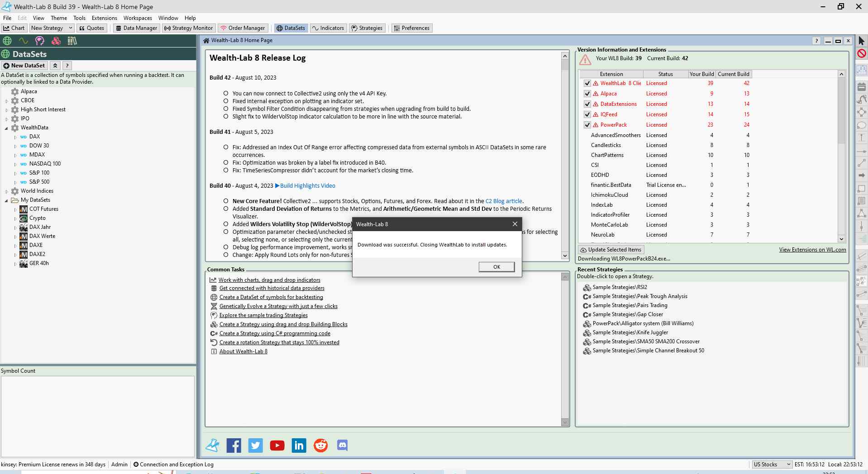Select the right arrow drawing tool

(861, 175)
